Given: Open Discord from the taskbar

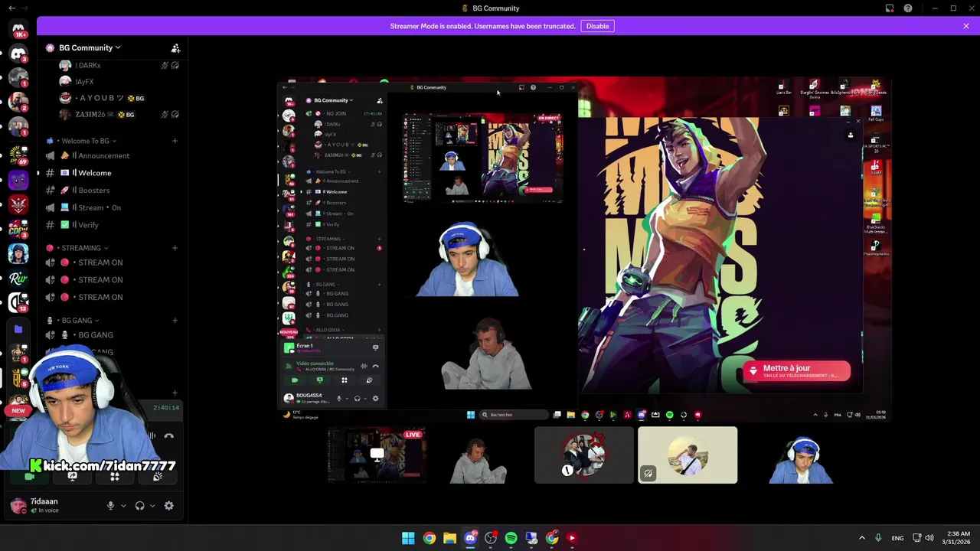Looking at the screenshot, I should coord(470,538).
